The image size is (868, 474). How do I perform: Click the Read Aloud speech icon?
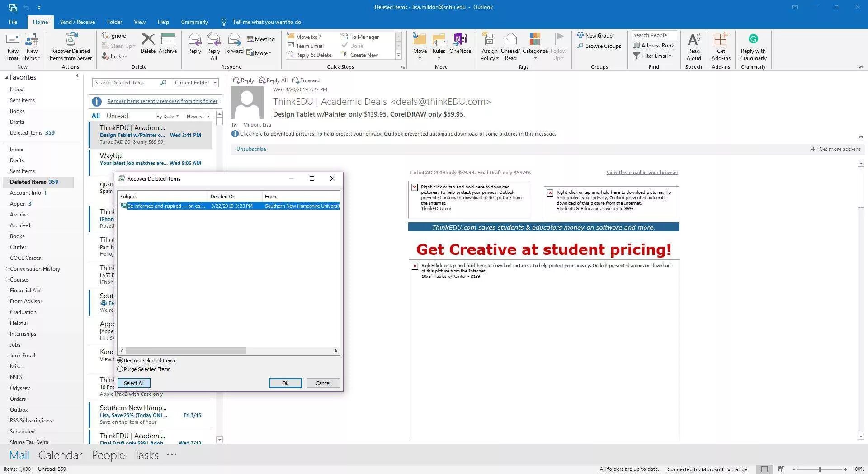(x=693, y=46)
